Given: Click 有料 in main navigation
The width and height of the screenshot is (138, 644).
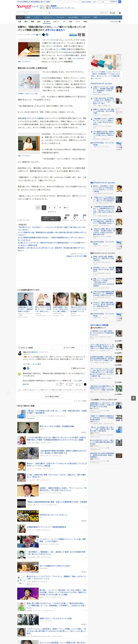Looking at the screenshot, I should pos(95,17).
